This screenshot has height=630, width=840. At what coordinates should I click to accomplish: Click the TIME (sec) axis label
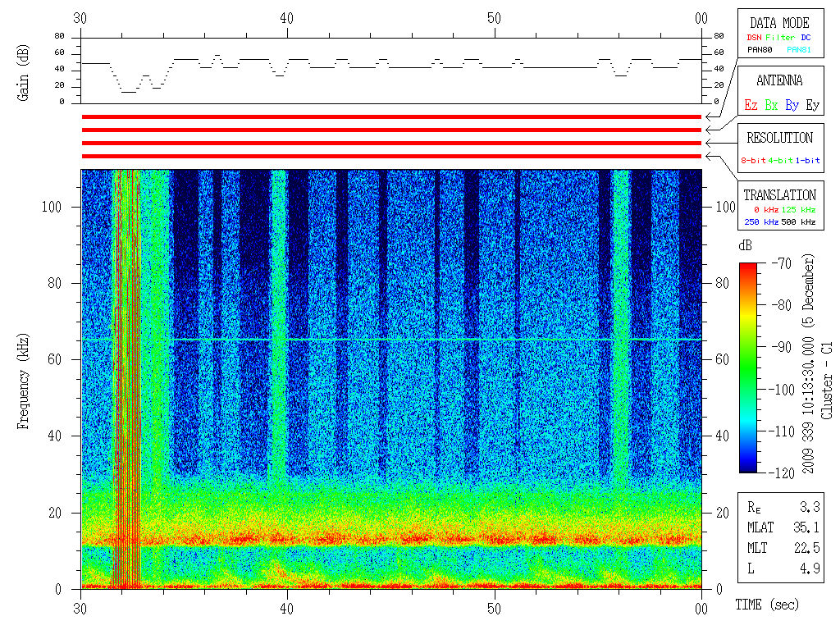(767, 605)
